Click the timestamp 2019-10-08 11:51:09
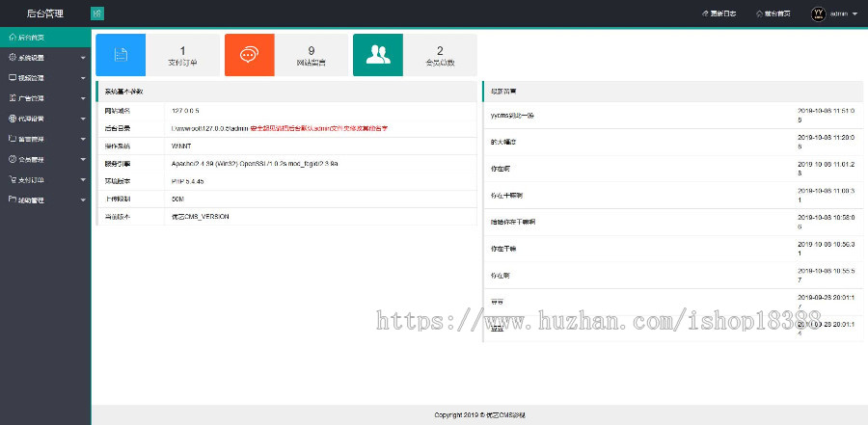The image size is (868, 425). [x=827, y=115]
